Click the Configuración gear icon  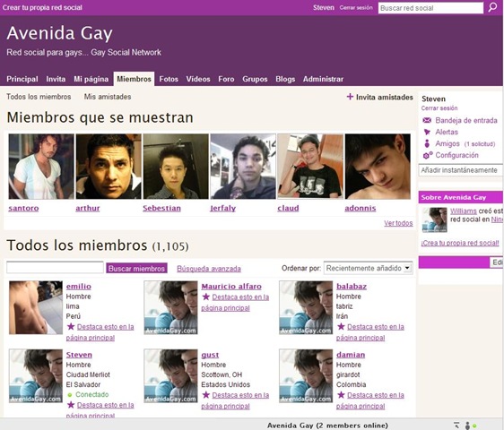click(x=428, y=156)
